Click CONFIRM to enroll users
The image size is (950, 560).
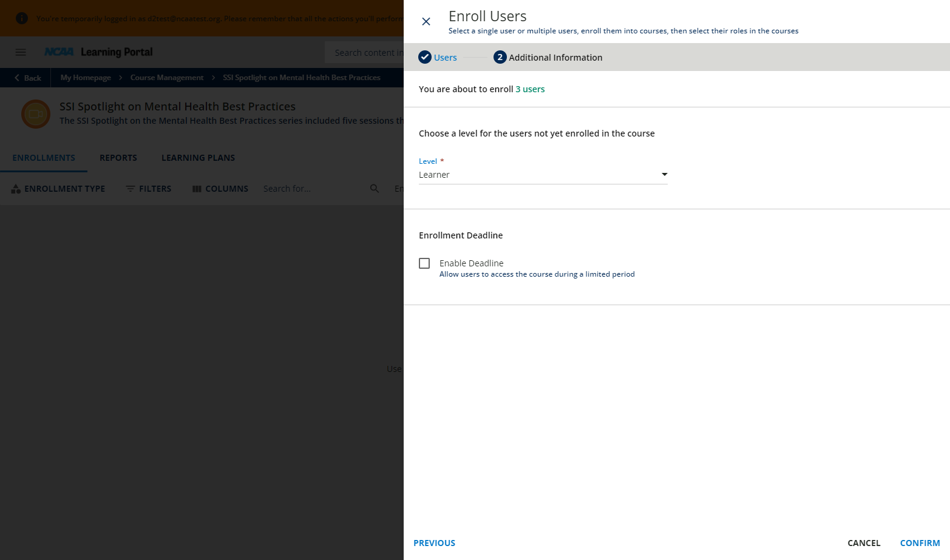point(920,543)
